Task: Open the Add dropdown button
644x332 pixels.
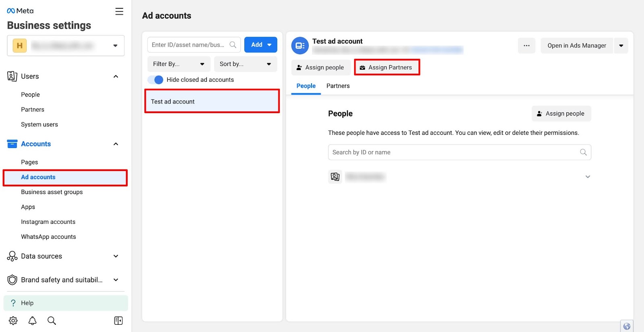Action: pyautogui.click(x=261, y=45)
